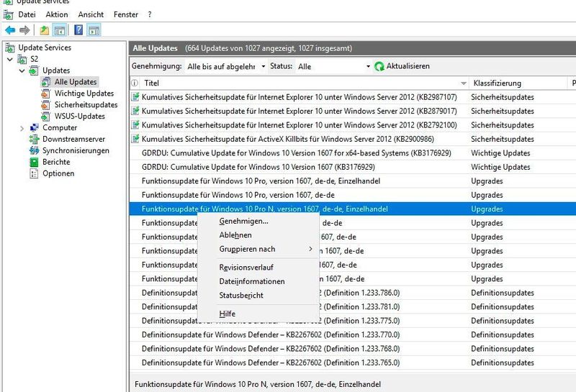Open the Ansicht menu

(91, 14)
